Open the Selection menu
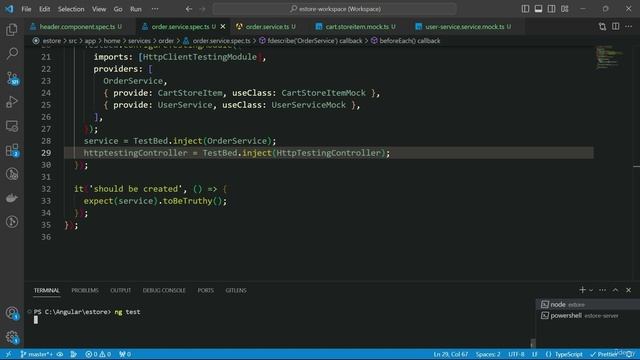640x360 pixels. (71, 9)
